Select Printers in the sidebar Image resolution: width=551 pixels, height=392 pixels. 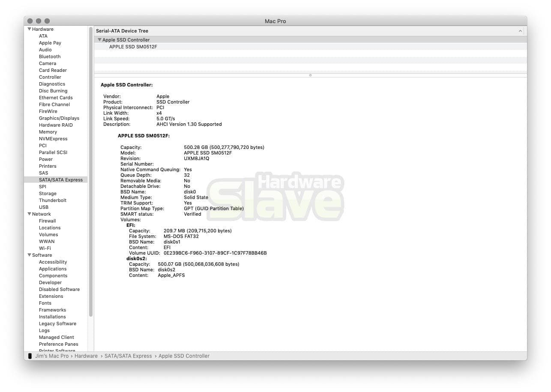pyautogui.click(x=48, y=166)
